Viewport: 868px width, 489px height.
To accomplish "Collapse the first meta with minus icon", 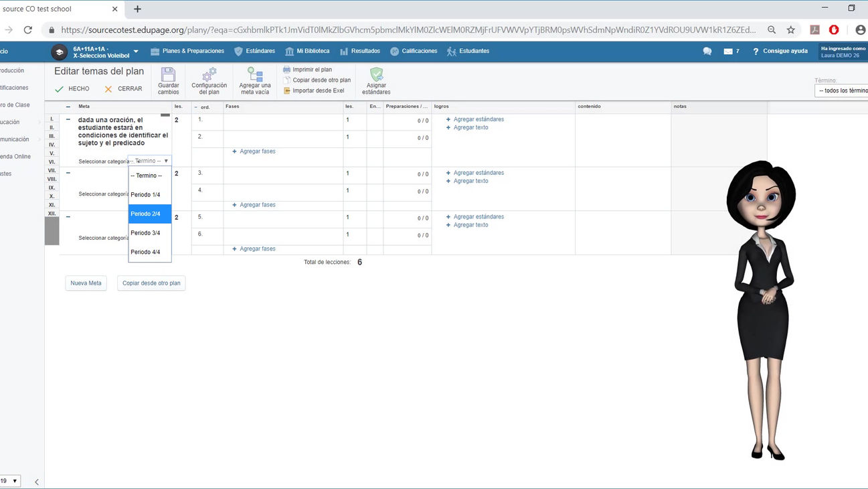I will coord(68,120).
